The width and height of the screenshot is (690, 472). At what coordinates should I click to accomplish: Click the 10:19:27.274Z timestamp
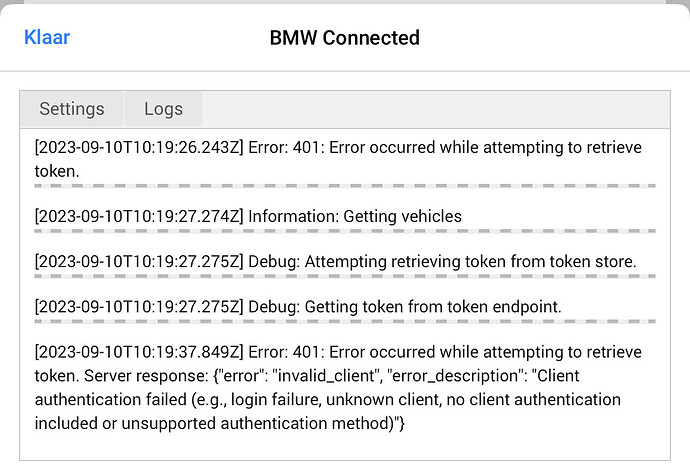tap(138, 215)
